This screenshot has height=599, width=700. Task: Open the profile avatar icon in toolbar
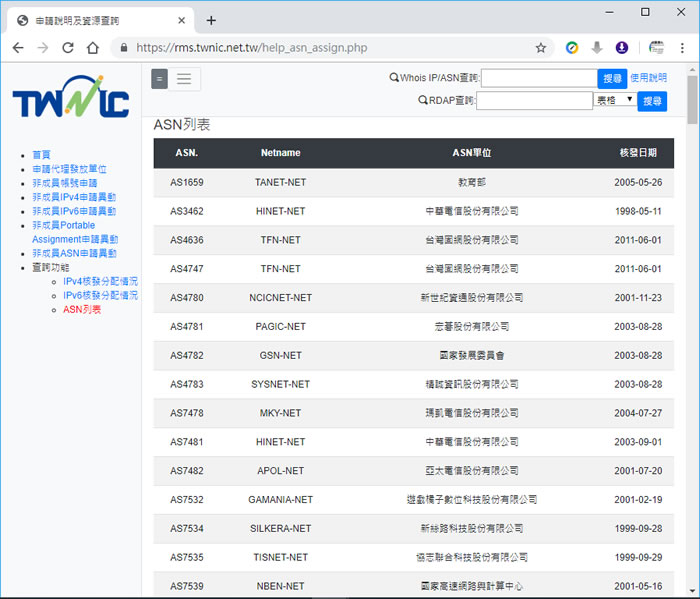[656, 48]
